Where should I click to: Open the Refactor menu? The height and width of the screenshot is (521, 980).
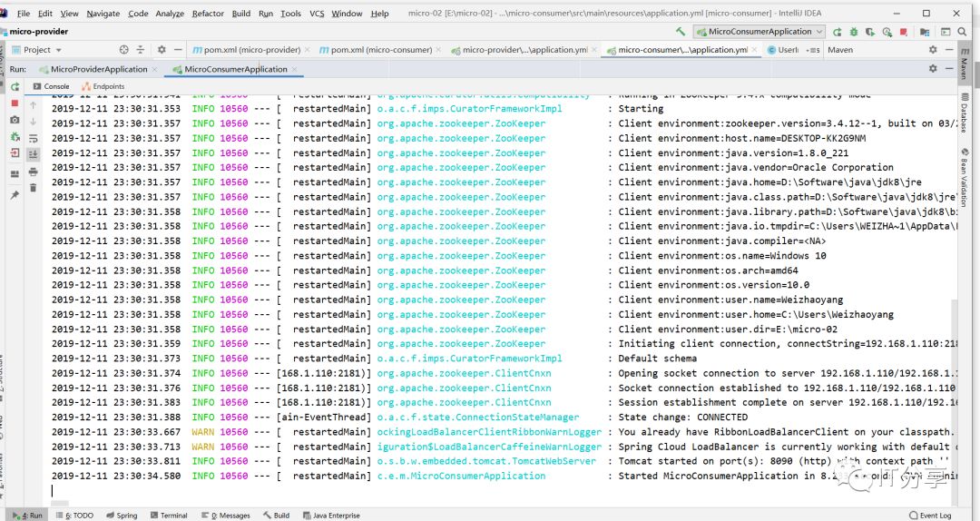click(208, 13)
